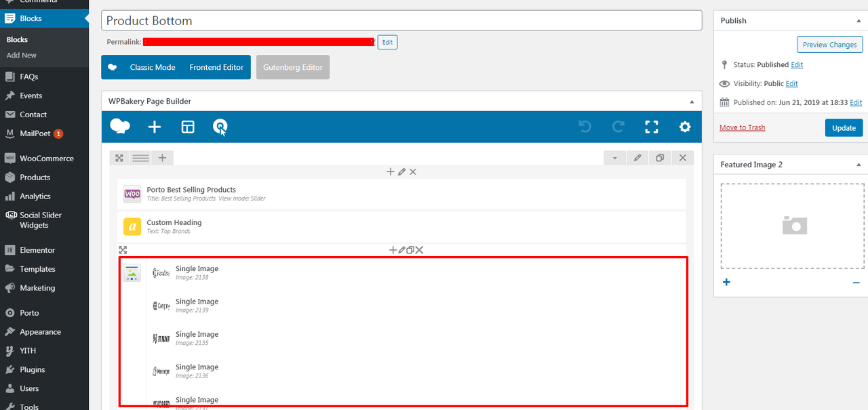
Task: Delete the container above the Single Image list
Action: pyautogui.click(x=419, y=250)
